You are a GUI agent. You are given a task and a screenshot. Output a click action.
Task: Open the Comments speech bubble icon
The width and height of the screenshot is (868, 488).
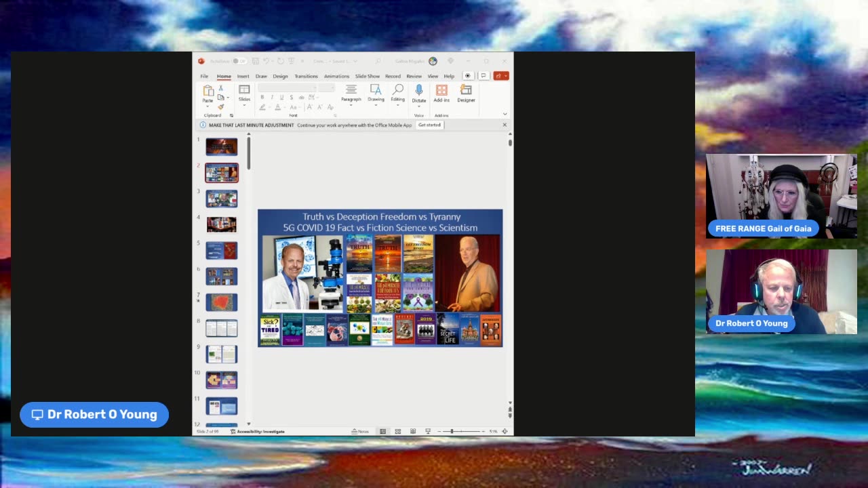(x=484, y=76)
